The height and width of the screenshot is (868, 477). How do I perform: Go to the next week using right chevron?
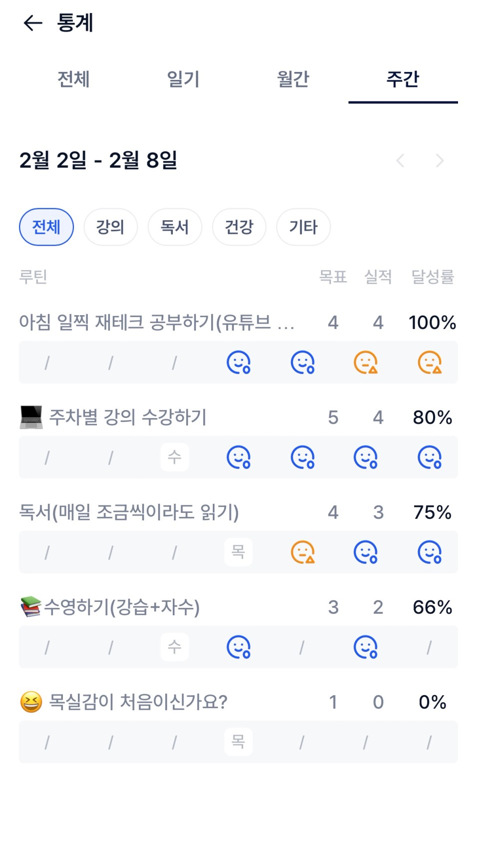(x=440, y=161)
